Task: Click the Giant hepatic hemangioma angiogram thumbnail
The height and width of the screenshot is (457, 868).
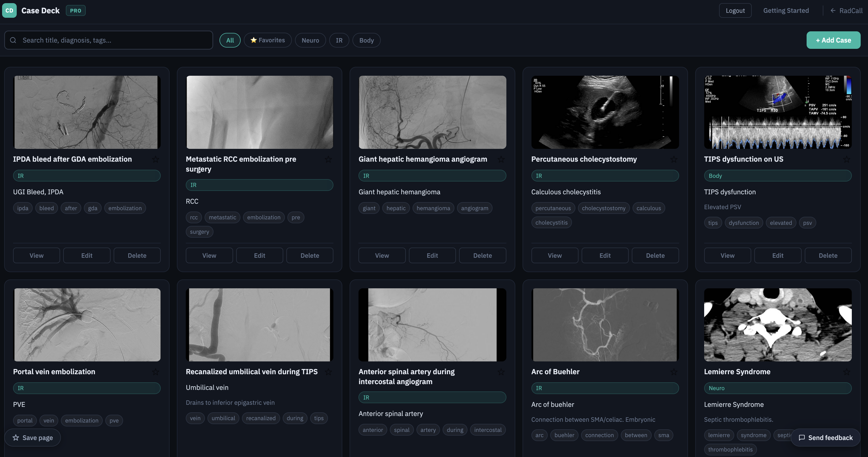Action: [x=432, y=113]
